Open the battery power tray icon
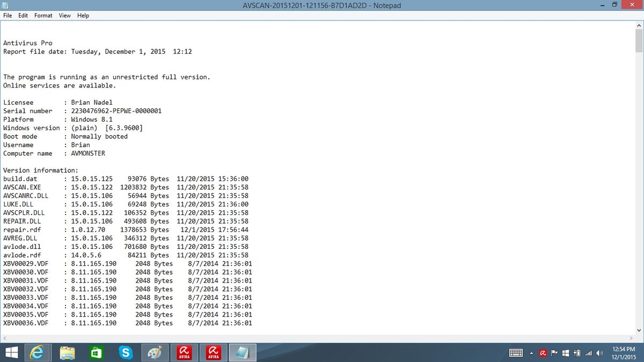The width and height of the screenshot is (644, 362). click(577, 353)
